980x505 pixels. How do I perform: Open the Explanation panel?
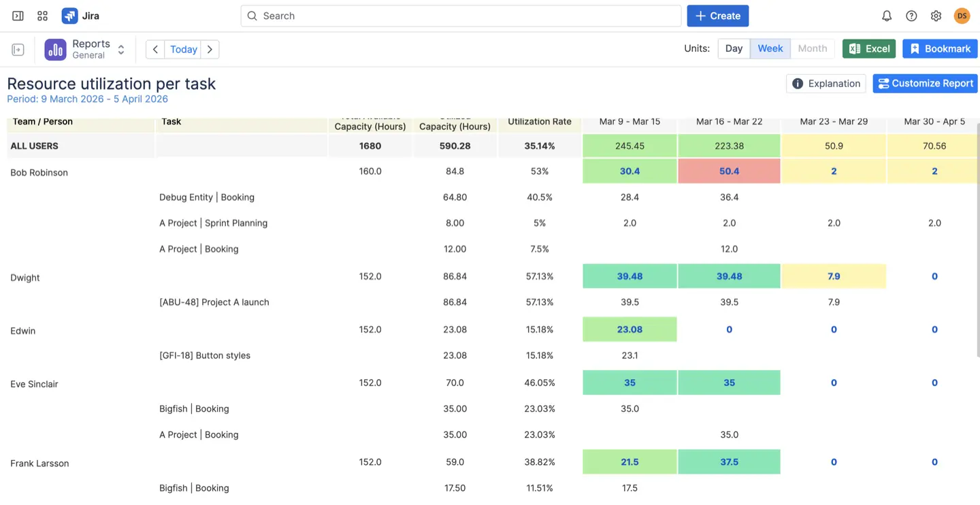pyautogui.click(x=826, y=83)
